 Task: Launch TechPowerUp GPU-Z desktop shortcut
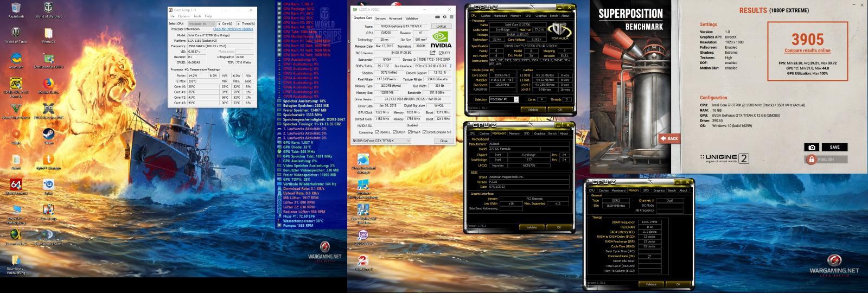[x=48, y=60]
